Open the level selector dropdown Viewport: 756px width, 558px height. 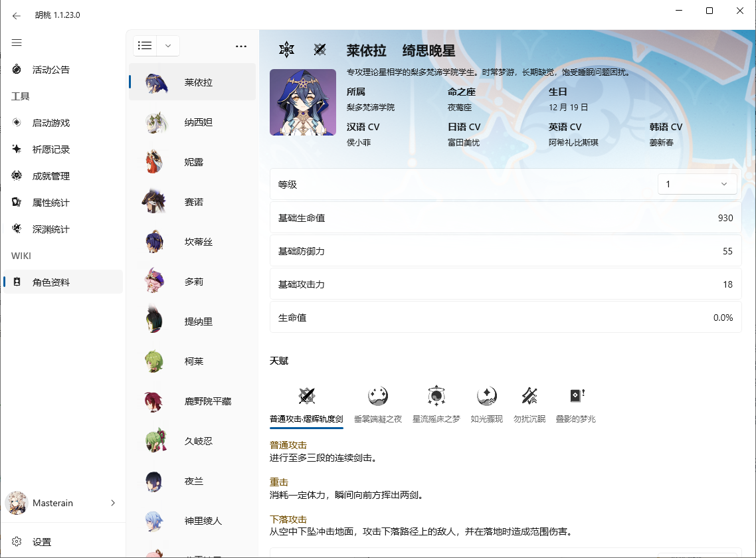[x=697, y=184]
